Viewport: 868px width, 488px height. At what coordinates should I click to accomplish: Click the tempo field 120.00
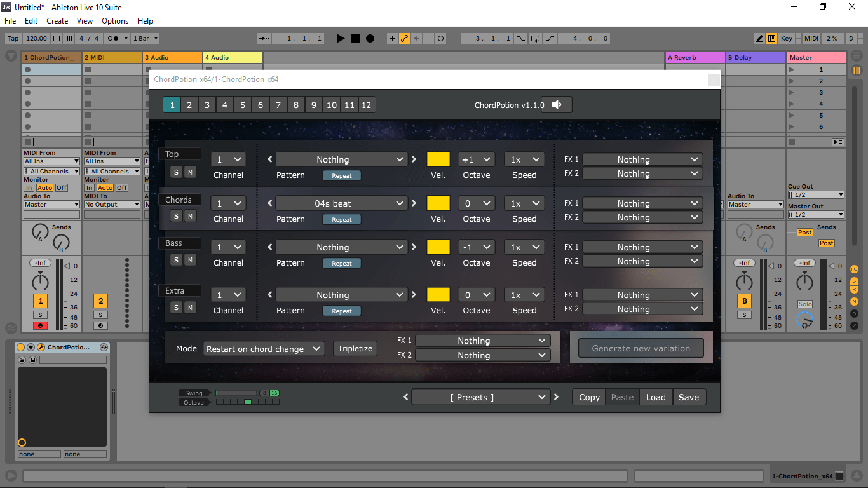tap(36, 39)
